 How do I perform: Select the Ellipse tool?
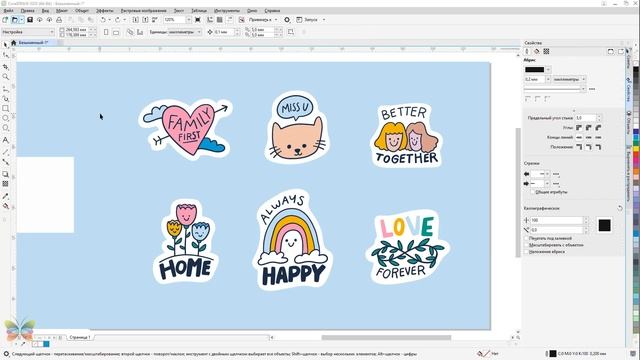pyautogui.click(x=5, y=118)
